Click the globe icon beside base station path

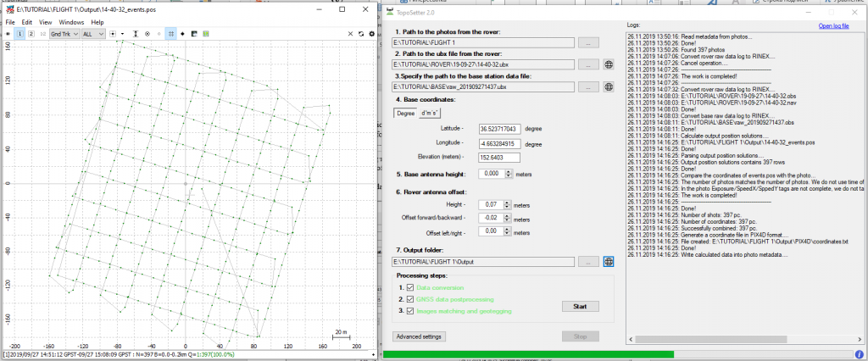pyautogui.click(x=609, y=86)
